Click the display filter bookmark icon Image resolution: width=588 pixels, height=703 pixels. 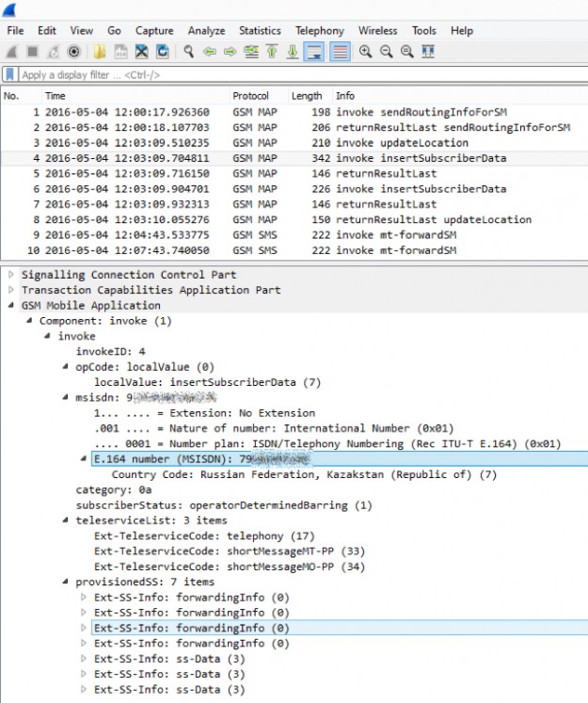[x=9, y=74]
